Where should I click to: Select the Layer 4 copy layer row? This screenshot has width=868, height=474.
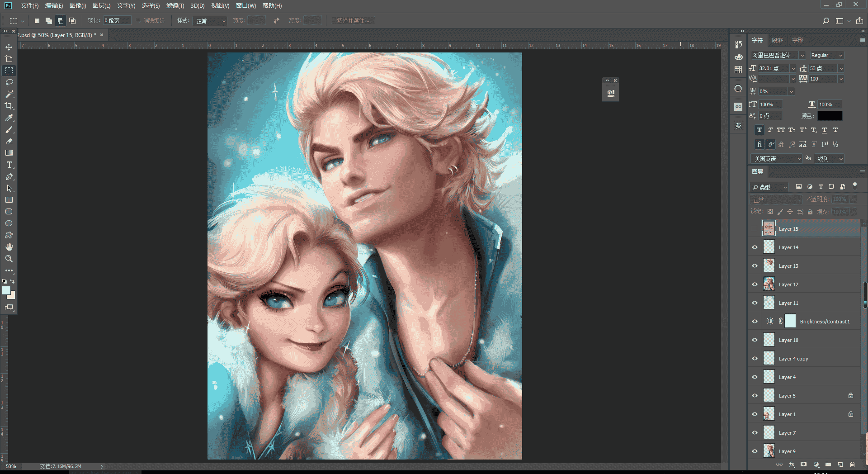pyautogui.click(x=804, y=359)
